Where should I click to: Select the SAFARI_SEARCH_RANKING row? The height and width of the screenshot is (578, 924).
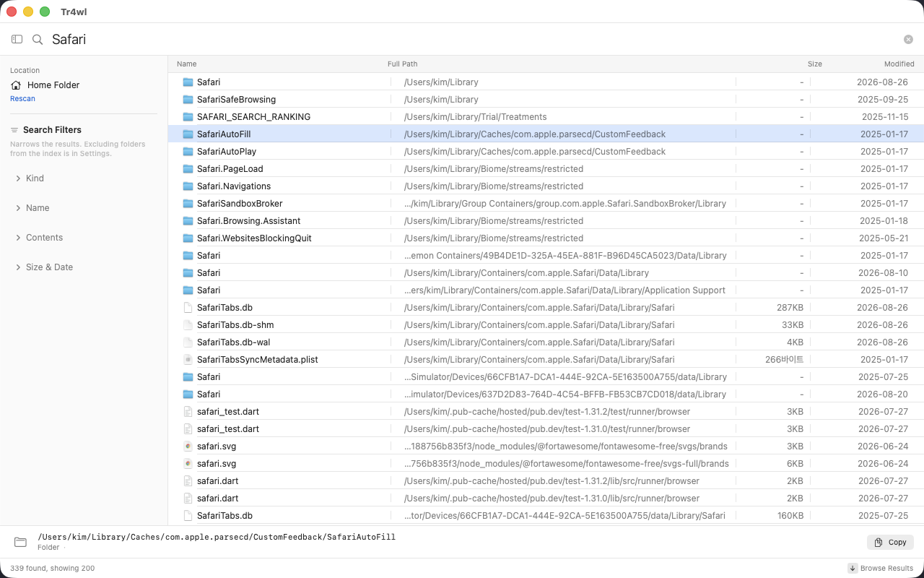[x=546, y=116]
